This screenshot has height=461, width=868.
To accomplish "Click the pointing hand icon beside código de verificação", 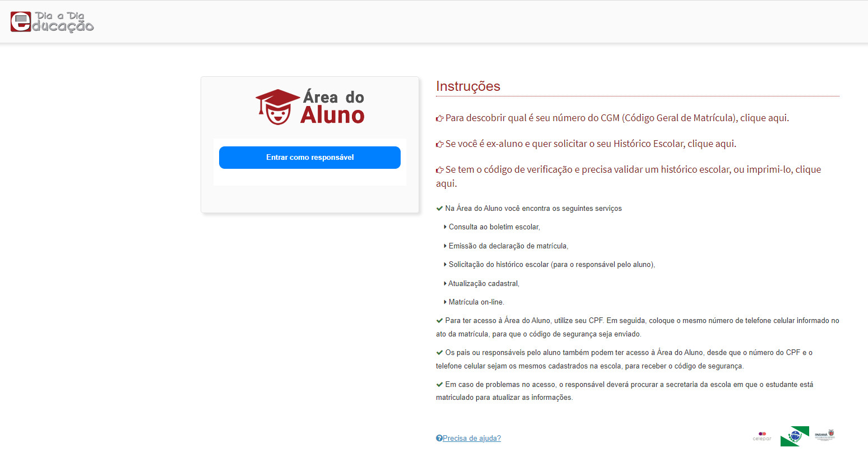I will 440,170.
